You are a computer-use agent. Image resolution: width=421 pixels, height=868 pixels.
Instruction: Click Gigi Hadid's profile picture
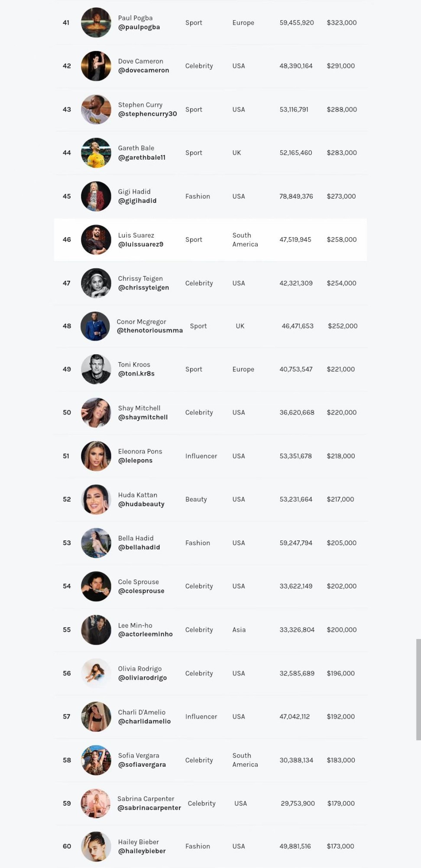point(96,196)
